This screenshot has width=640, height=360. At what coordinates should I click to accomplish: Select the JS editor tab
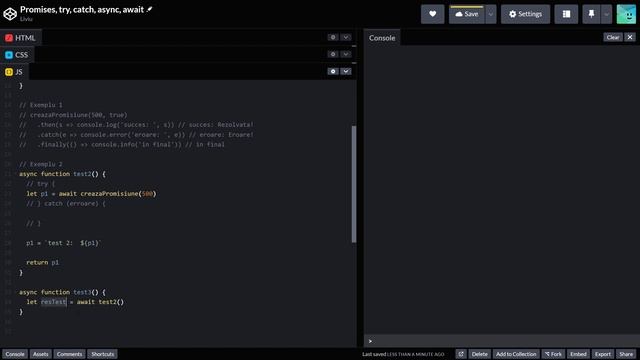tap(14, 72)
